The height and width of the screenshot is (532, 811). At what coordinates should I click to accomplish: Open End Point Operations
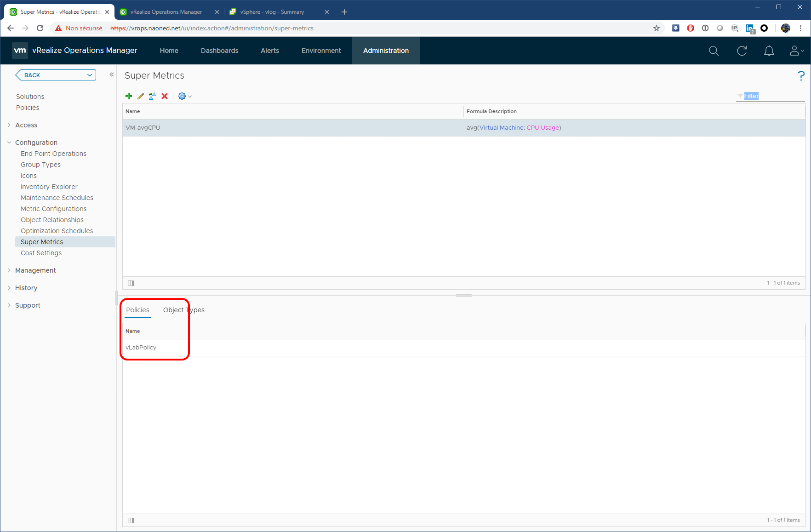53,154
